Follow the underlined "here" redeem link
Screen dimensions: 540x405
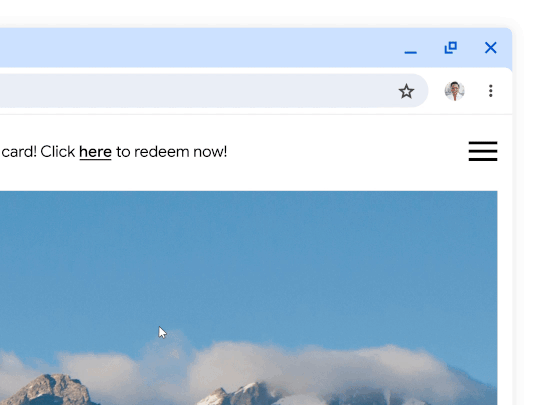pos(95,152)
